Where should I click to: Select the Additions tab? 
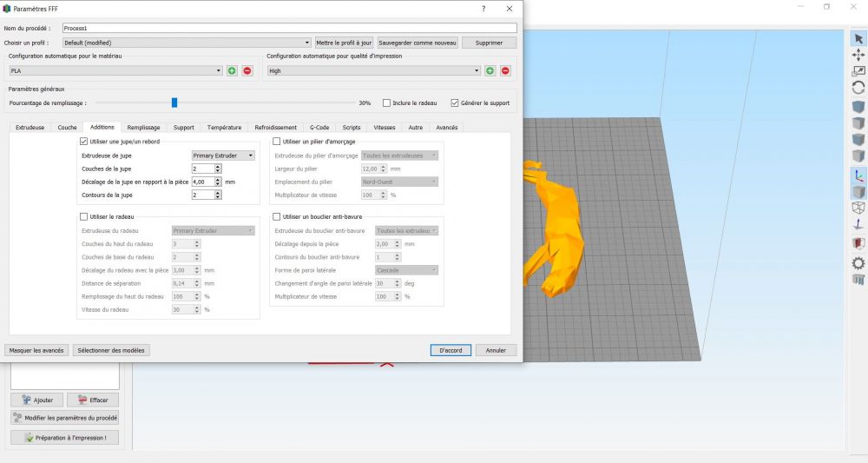[102, 127]
